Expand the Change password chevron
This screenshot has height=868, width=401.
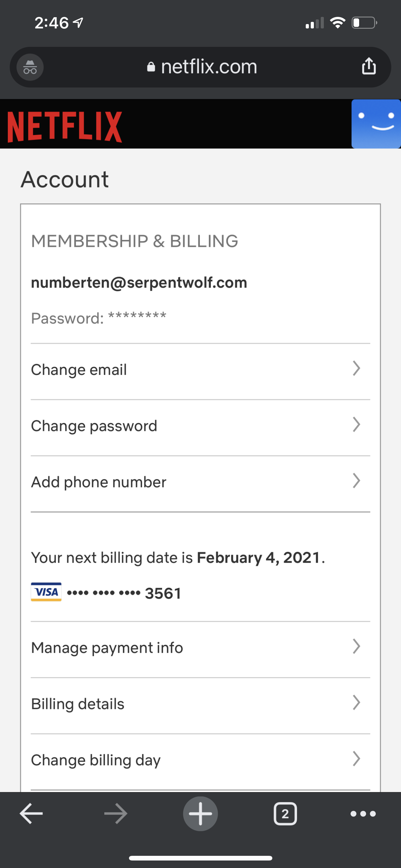(356, 425)
